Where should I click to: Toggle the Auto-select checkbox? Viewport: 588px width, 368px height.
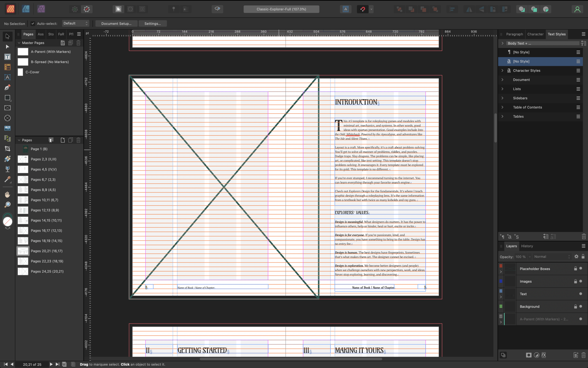tap(33, 24)
